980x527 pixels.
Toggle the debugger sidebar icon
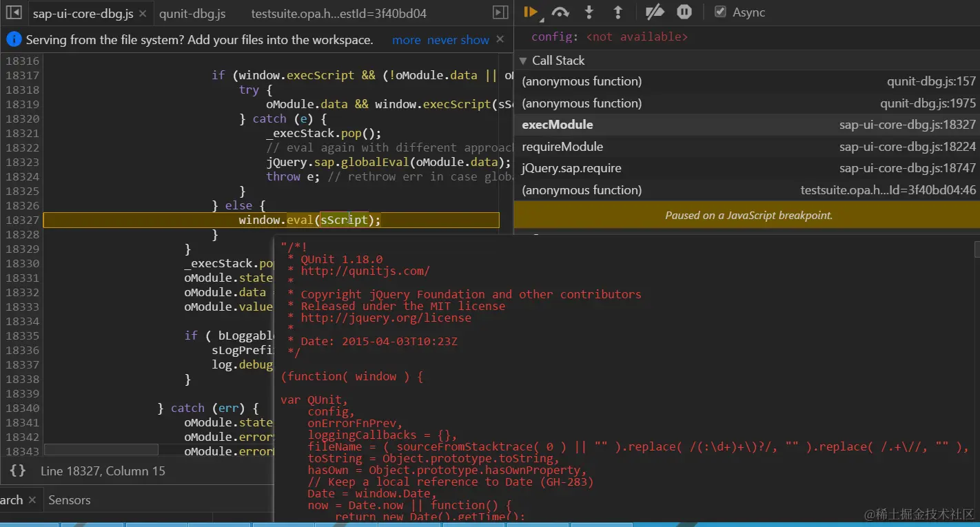point(500,13)
